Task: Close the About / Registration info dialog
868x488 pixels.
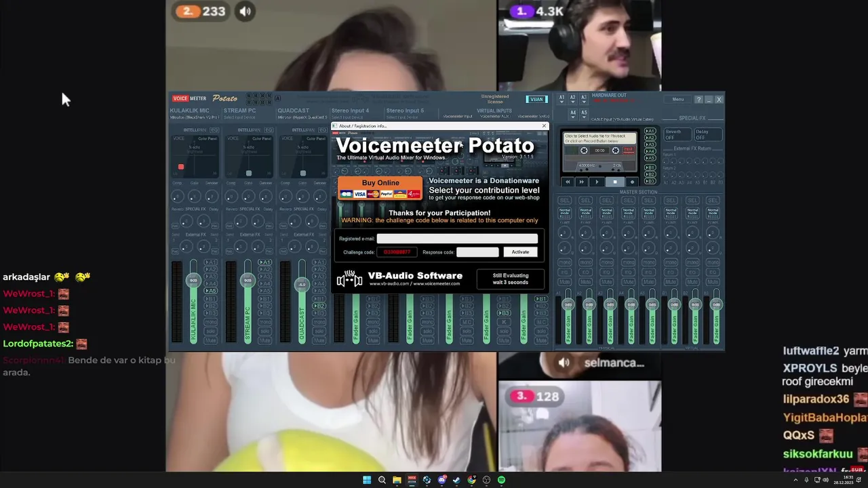Action: point(544,125)
